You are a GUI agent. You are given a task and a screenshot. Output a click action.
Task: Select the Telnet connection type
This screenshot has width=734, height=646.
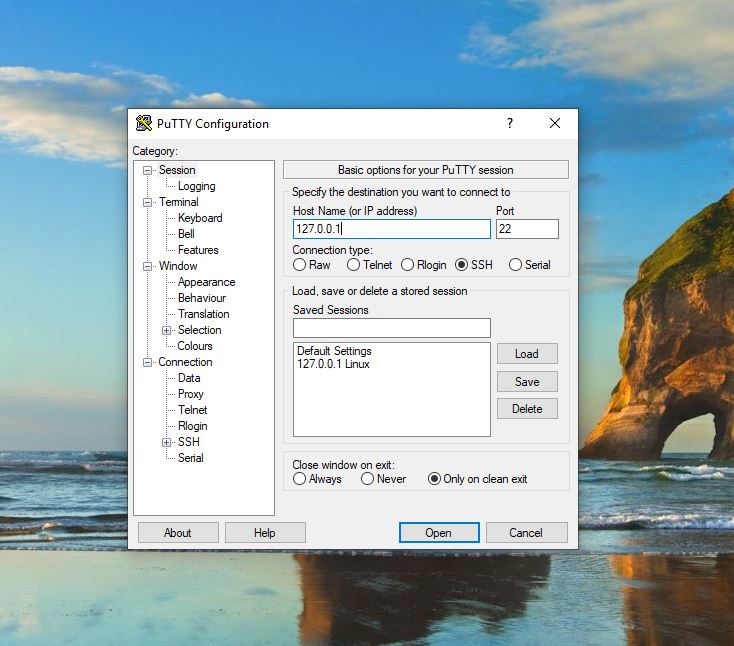pos(353,265)
